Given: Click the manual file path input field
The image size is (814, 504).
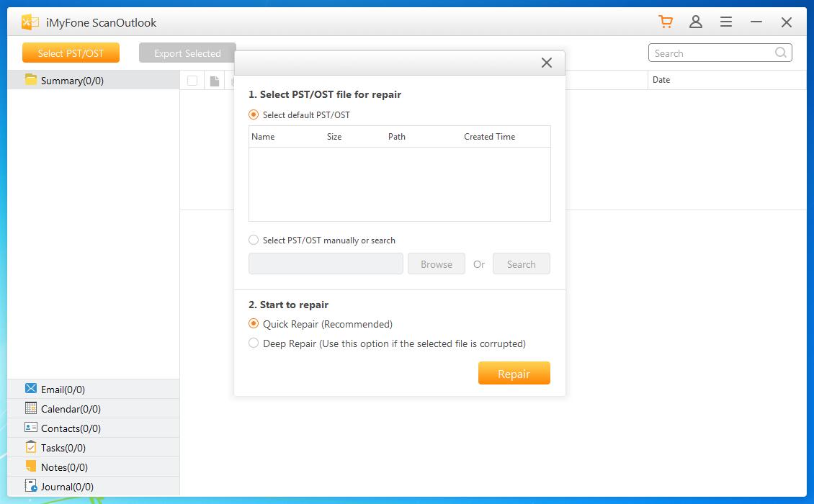Looking at the screenshot, I should tap(326, 264).
